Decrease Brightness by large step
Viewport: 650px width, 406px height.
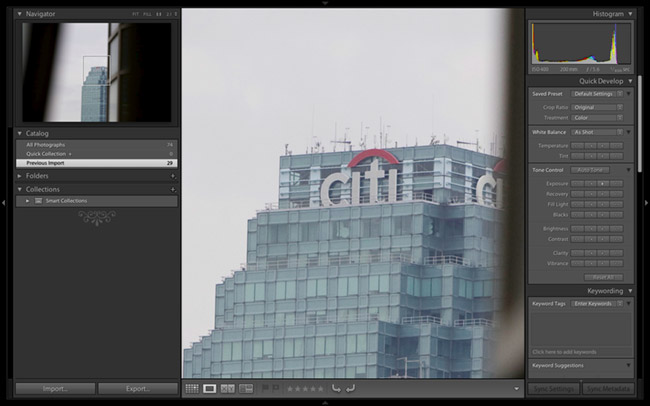[577, 229]
